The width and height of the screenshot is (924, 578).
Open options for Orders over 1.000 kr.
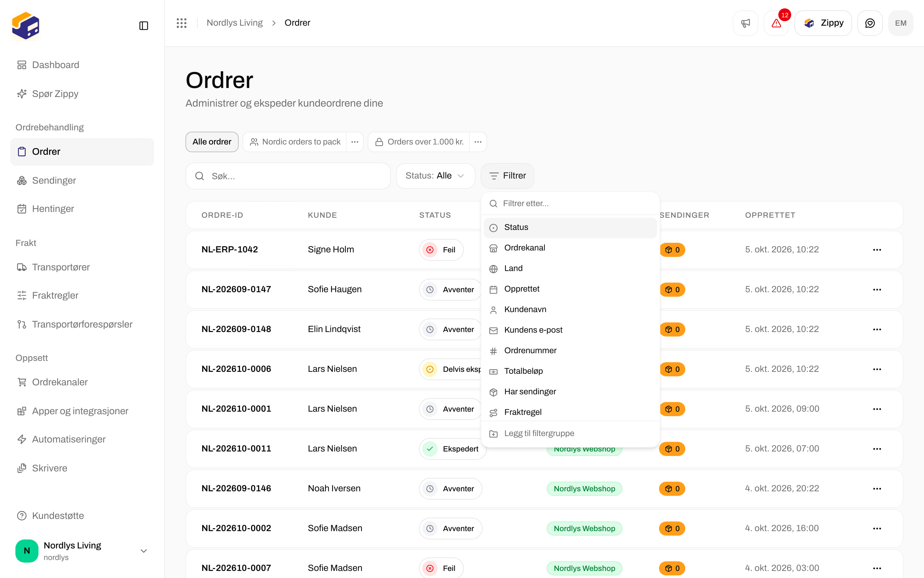pos(478,142)
